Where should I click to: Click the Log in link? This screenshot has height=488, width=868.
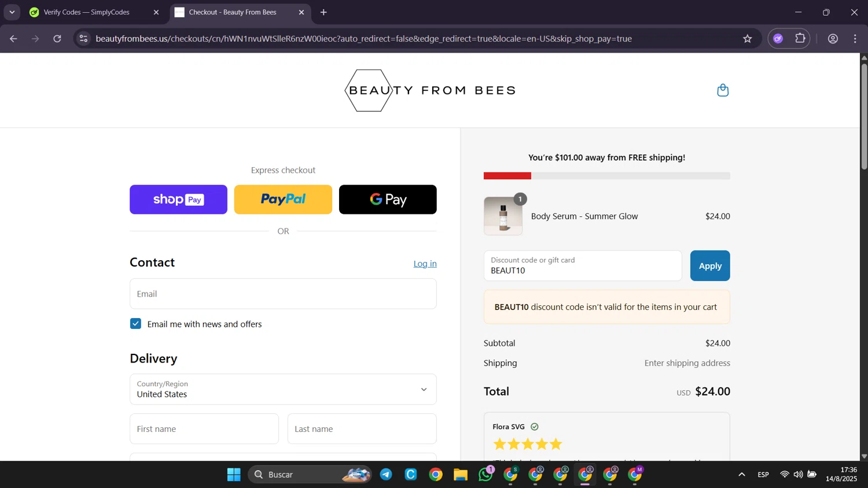click(425, 264)
